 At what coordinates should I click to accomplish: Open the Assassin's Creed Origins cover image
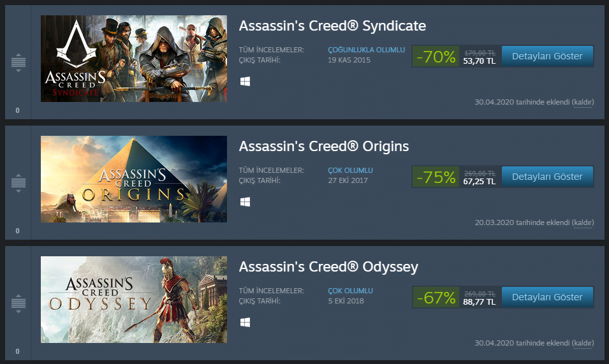pos(134,178)
